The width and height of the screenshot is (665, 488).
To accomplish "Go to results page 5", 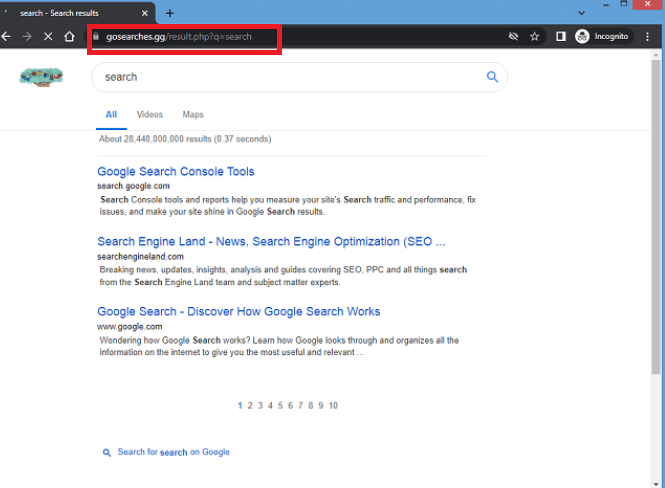I will tap(280, 406).
